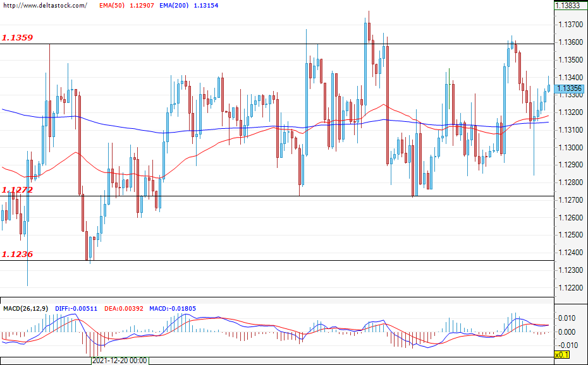Click the DIFF:-0.00511 readout

(76, 309)
